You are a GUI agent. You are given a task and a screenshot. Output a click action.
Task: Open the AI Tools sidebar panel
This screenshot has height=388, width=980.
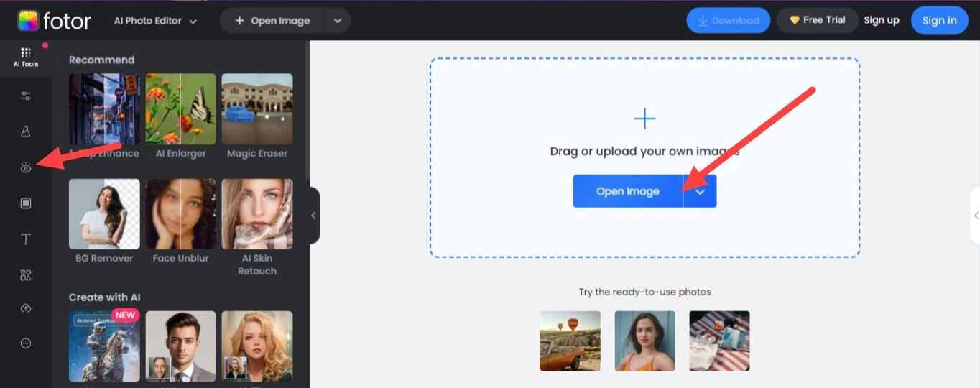[x=26, y=57]
